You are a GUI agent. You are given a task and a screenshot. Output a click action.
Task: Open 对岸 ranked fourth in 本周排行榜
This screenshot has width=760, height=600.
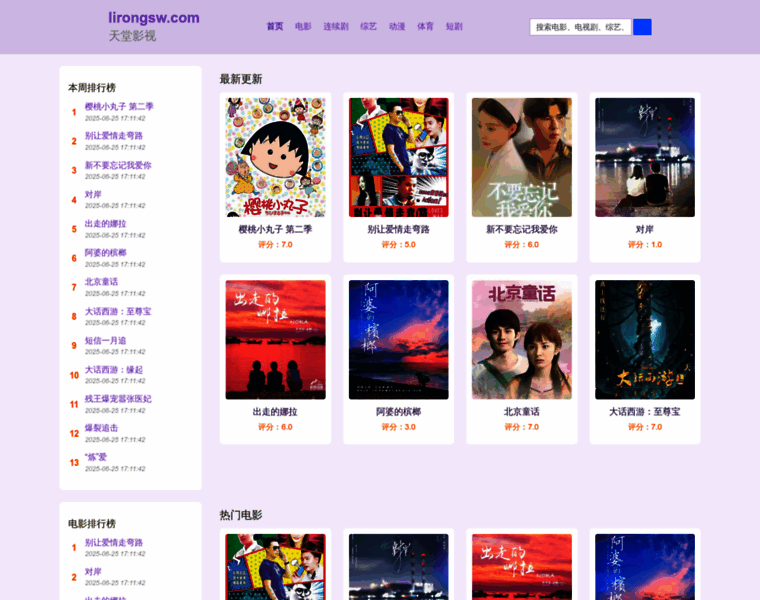pos(93,194)
